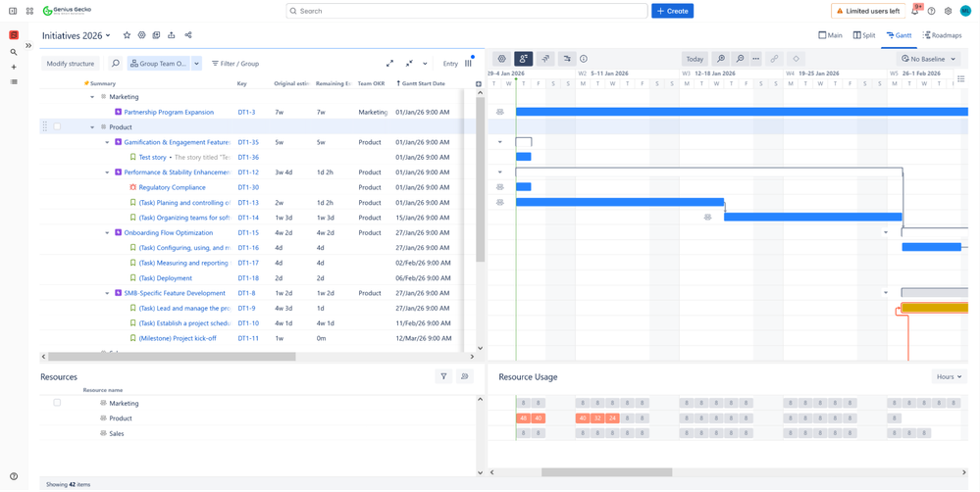Tick the Marketing resource checkbox
The height and width of the screenshot is (492, 980).
[57, 403]
